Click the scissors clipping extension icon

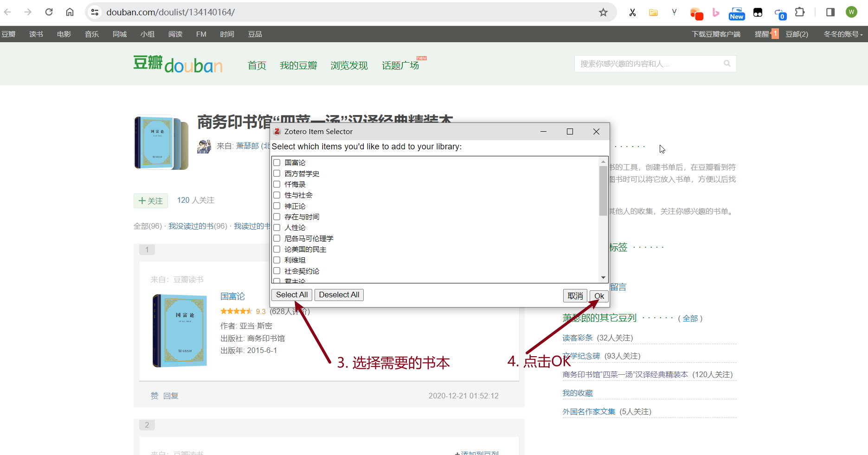click(x=632, y=13)
